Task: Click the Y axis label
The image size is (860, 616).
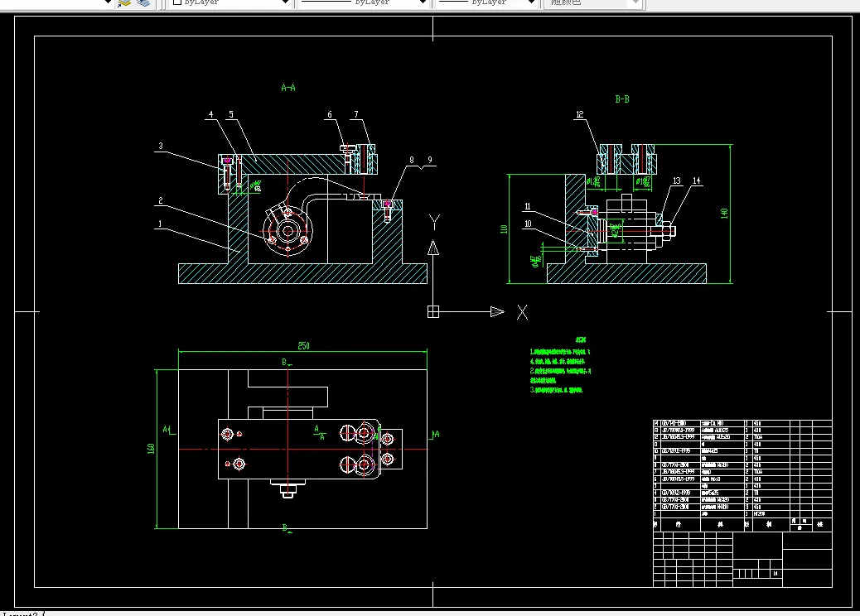Action: 434,222
